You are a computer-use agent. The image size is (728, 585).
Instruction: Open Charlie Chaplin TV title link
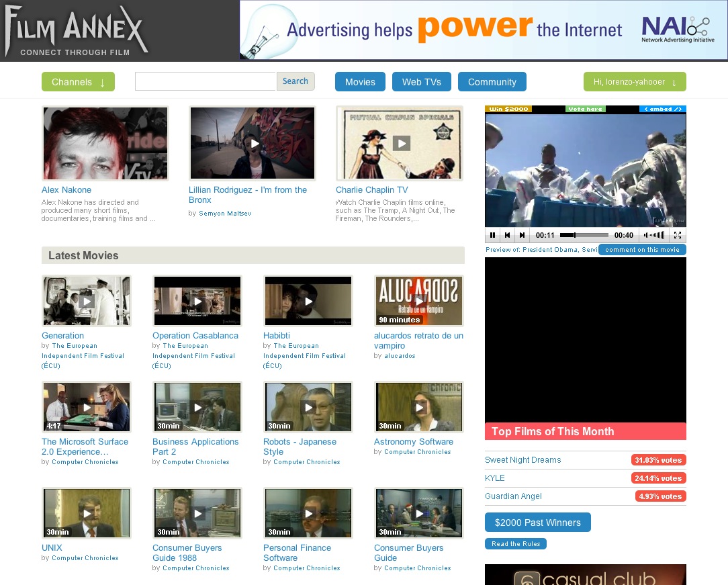tap(372, 190)
